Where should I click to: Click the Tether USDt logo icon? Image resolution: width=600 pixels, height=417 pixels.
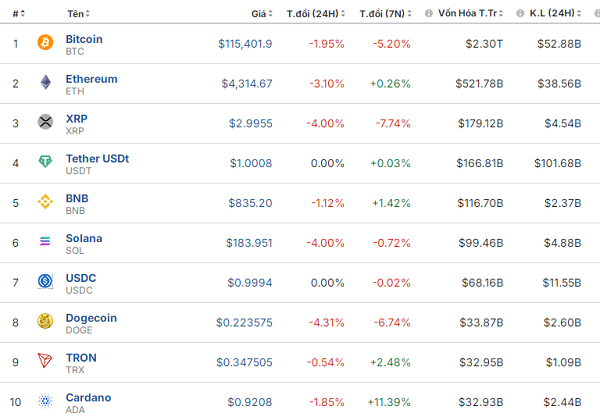point(45,161)
